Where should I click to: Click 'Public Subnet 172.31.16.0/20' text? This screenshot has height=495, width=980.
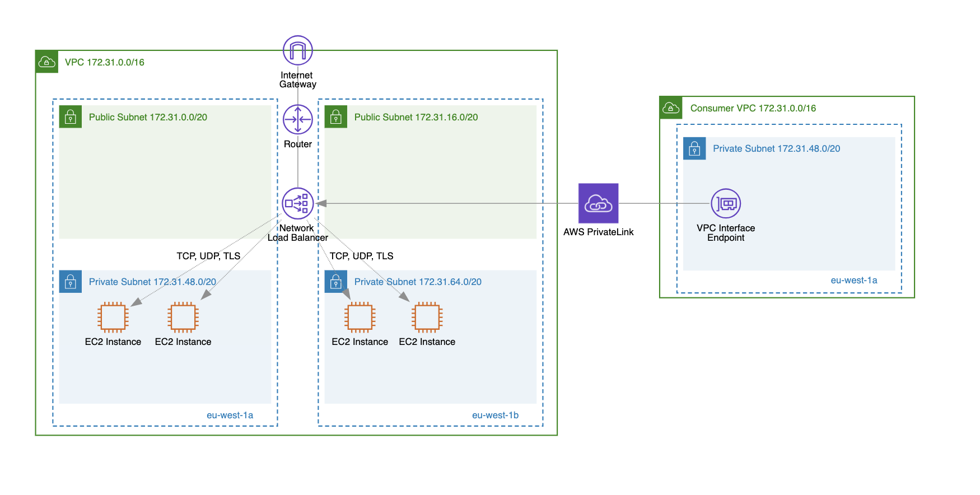click(416, 117)
